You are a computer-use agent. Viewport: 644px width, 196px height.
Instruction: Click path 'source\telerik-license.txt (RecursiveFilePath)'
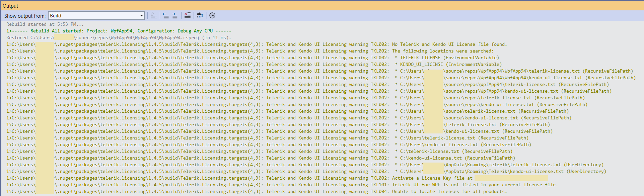click(507, 111)
